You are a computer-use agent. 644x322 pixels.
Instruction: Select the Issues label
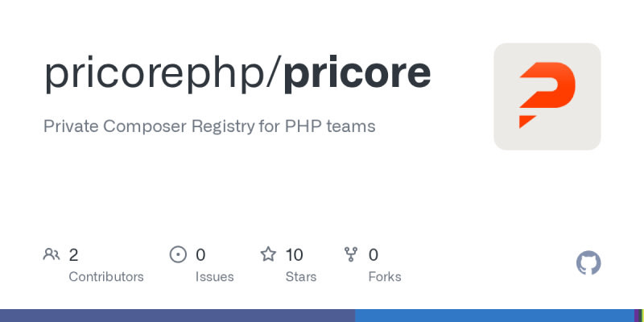coord(214,277)
